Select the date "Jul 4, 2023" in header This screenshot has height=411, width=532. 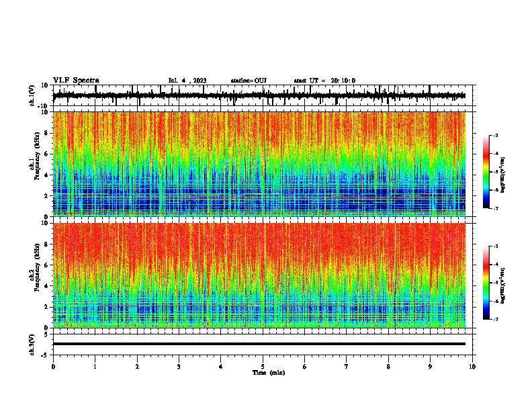coord(187,81)
